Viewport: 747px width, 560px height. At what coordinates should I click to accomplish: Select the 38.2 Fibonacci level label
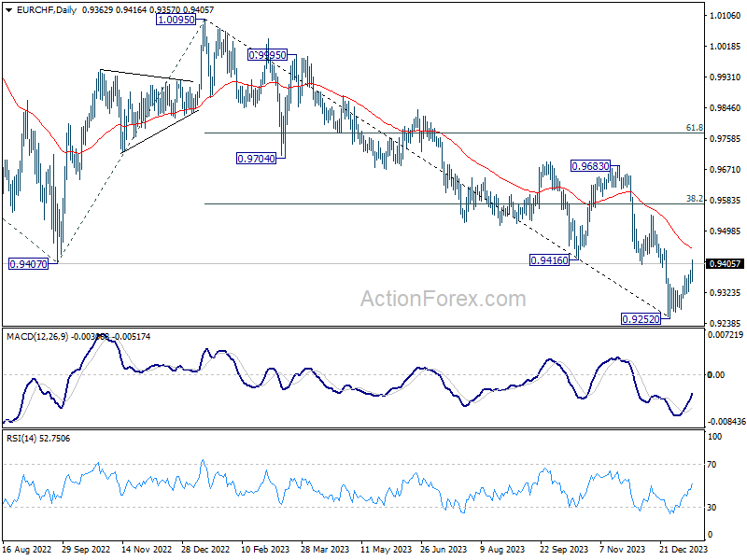click(x=694, y=199)
